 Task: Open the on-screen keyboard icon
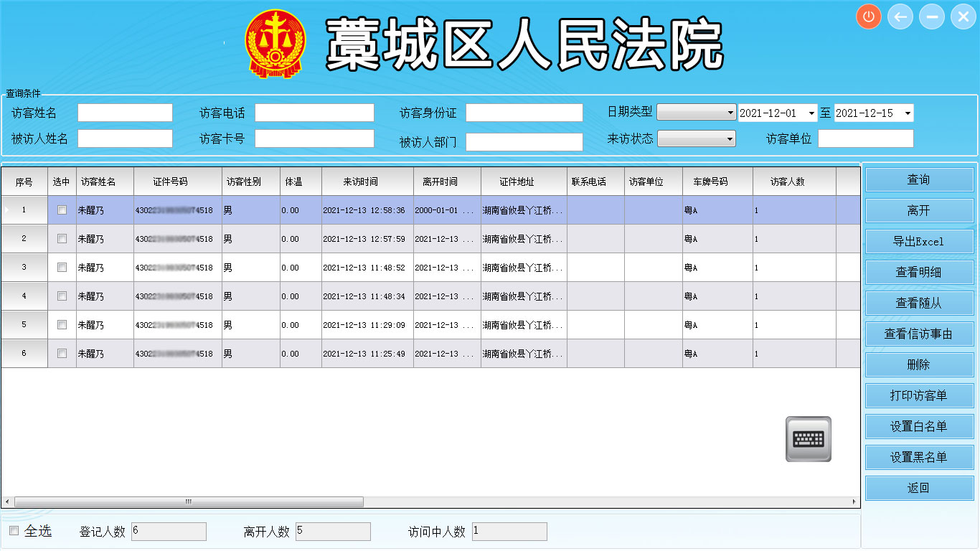(x=809, y=438)
